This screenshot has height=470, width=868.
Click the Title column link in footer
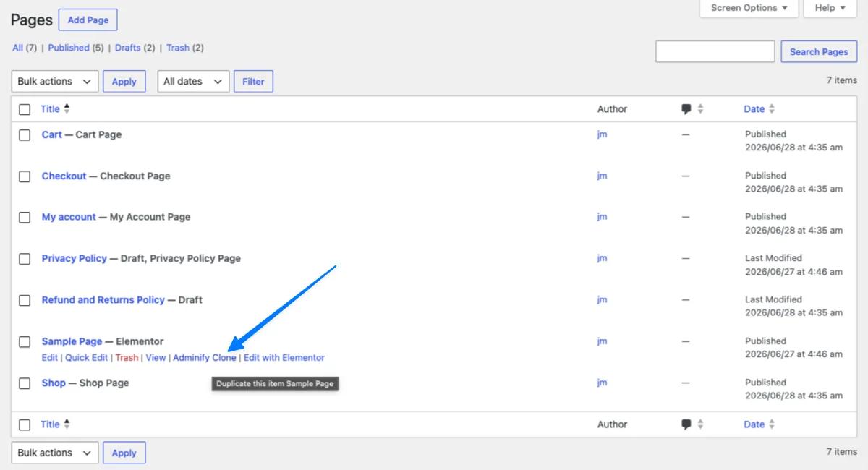click(x=50, y=424)
